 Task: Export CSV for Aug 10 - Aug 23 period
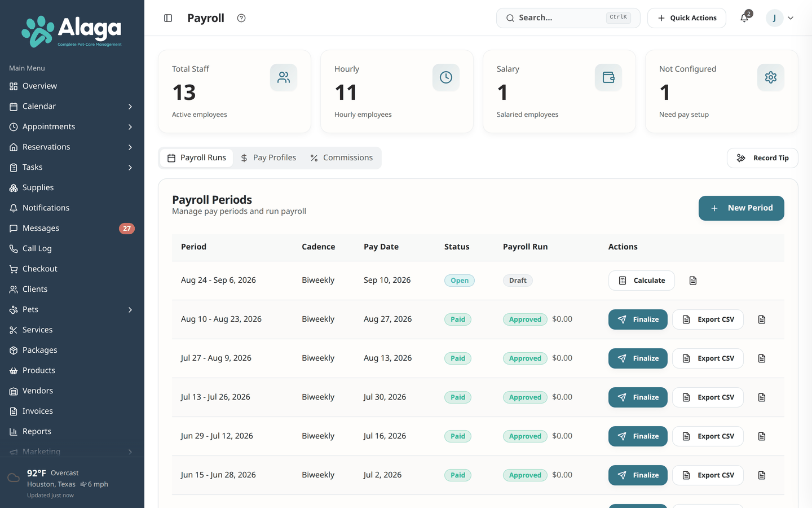pyautogui.click(x=708, y=319)
